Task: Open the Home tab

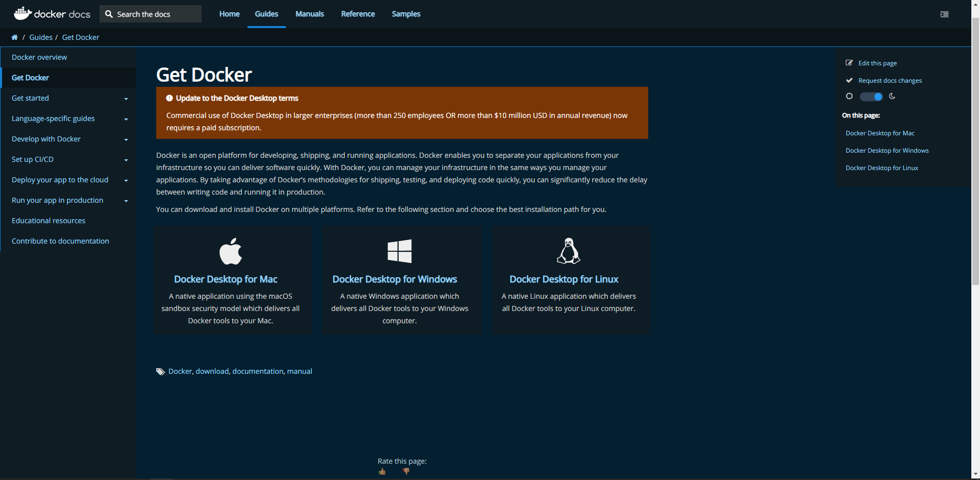Action: tap(229, 14)
